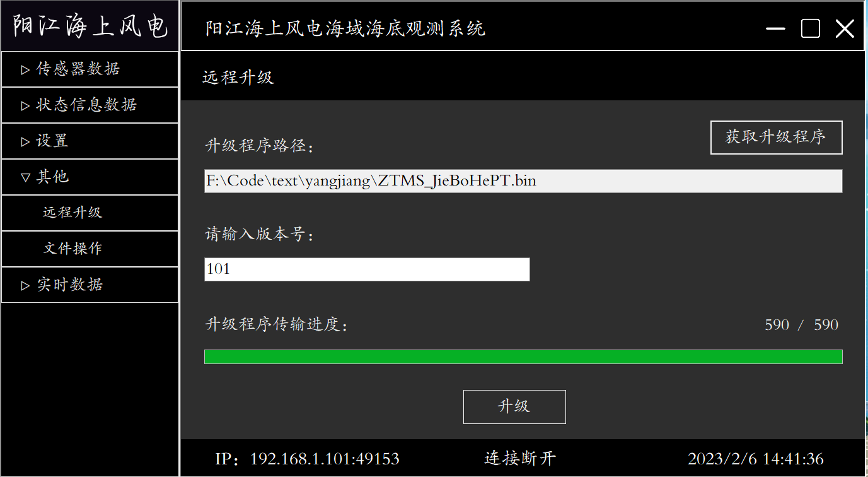Click the 获取升级程序 button

coord(776,138)
